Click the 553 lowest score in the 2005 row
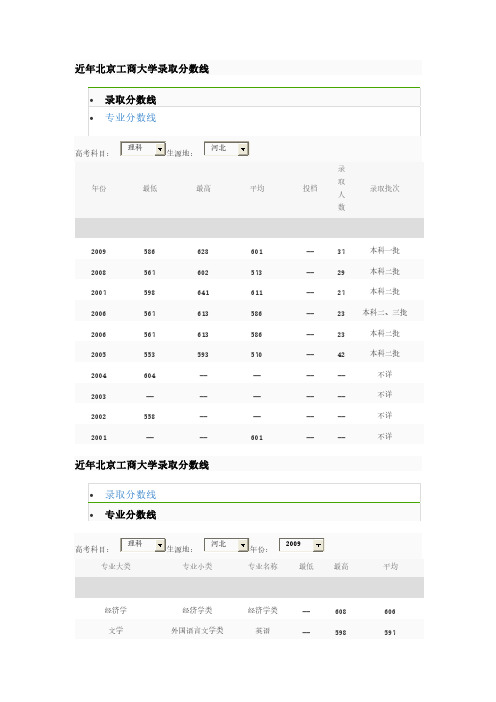 point(150,355)
